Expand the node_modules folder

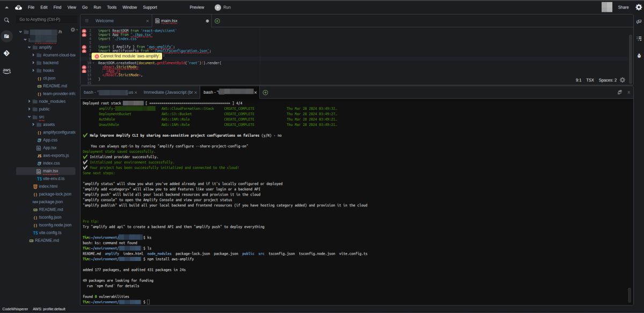(30, 101)
